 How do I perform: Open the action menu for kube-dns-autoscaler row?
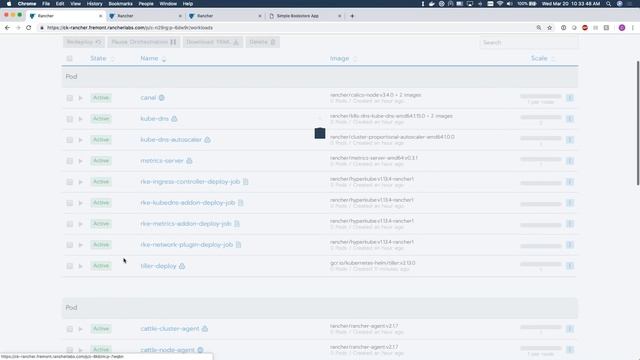570,140
